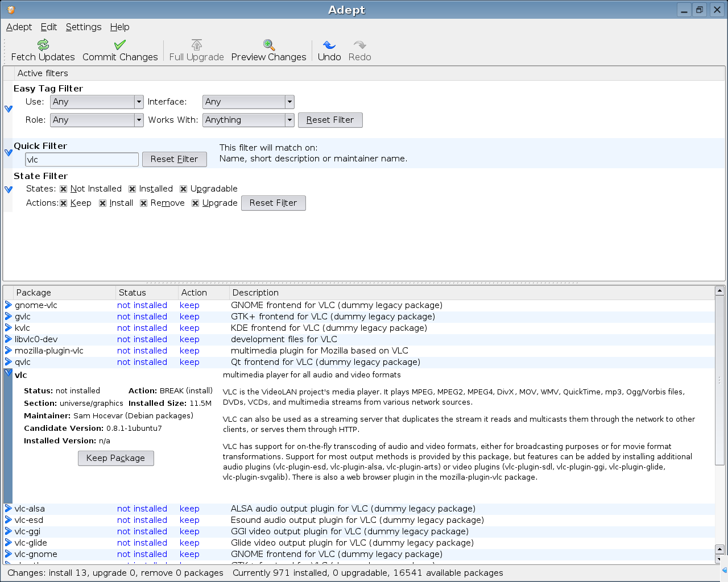
Task: Expand the mozilla-plugin-vlc package row
Action: 9,351
